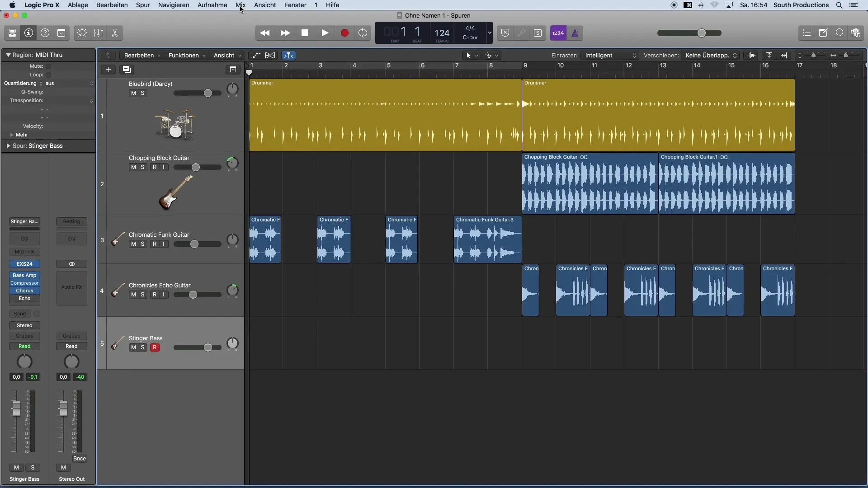Image resolution: width=868 pixels, height=488 pixels.
Task: Click the Solo S button in control bar
Action: 538,33
